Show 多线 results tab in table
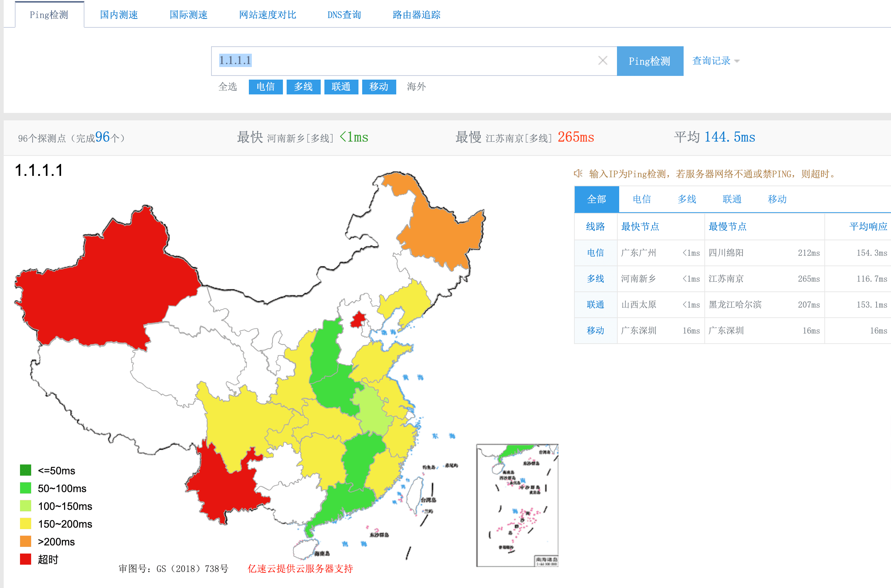891x588 pixels. [x=687, y=199]
